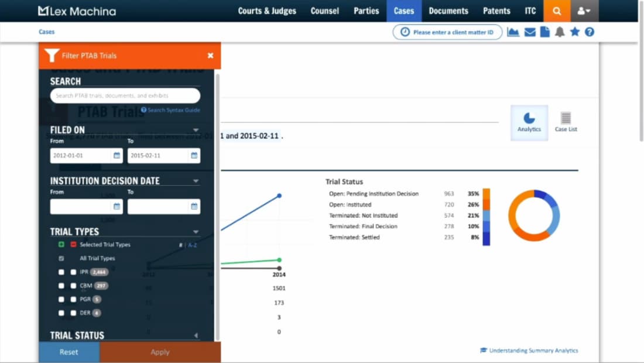Click the flag icon beside Understanding Summary Analytics
The image size is (644, 363).
484,350
